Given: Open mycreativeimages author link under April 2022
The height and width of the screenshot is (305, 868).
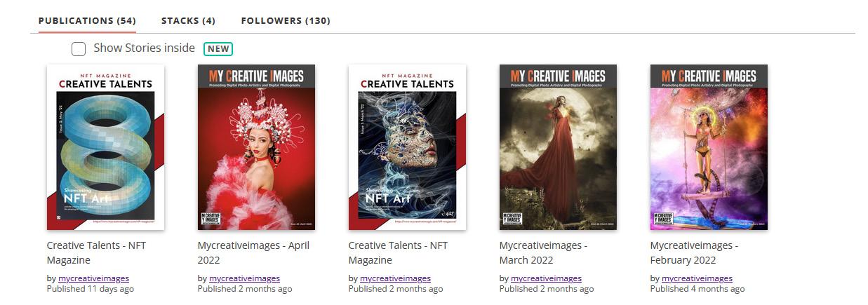Looking at the screenshot, I should [244, 278].
